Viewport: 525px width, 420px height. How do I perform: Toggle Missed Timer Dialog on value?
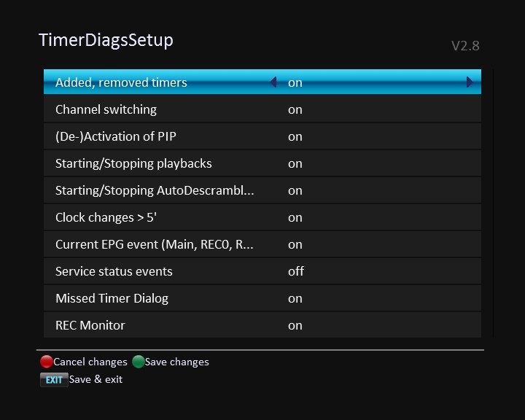[x=295, y=298]
